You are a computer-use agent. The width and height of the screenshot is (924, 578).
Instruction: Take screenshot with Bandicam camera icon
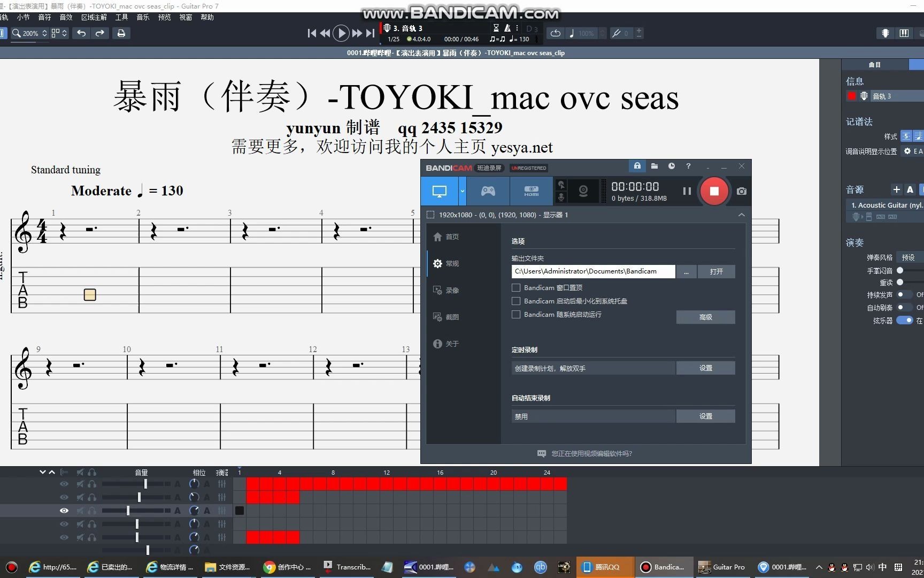pos(742,191)
